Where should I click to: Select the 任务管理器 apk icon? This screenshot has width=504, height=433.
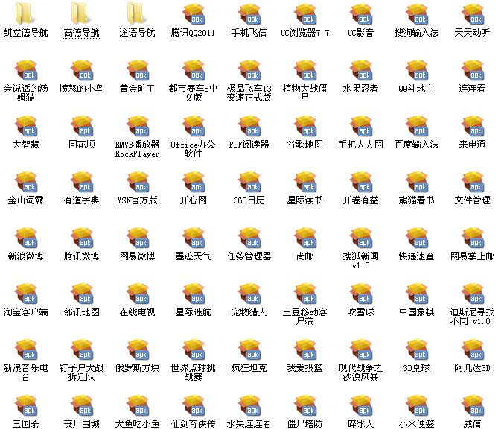[x=249, y=238]
